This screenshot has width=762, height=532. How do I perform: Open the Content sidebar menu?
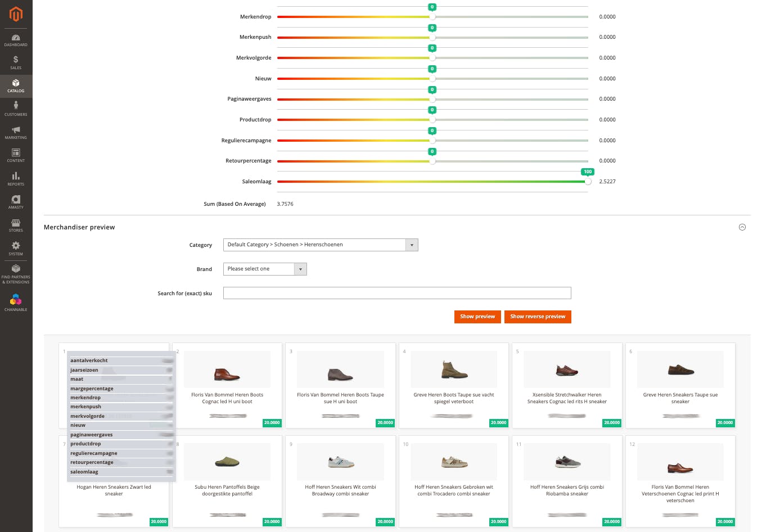pyautogui.click(x=16, y=156)
